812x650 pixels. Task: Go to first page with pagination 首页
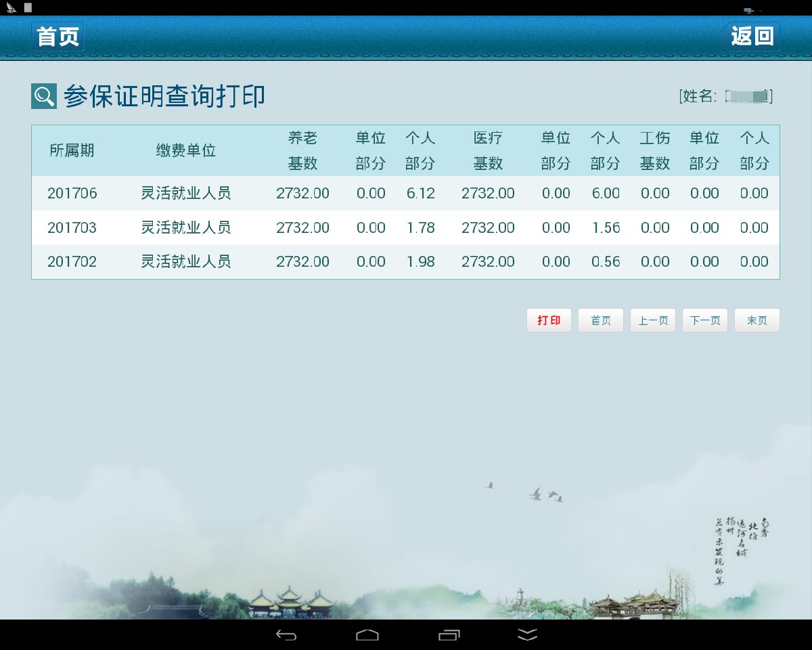click(x=601, y=320)
